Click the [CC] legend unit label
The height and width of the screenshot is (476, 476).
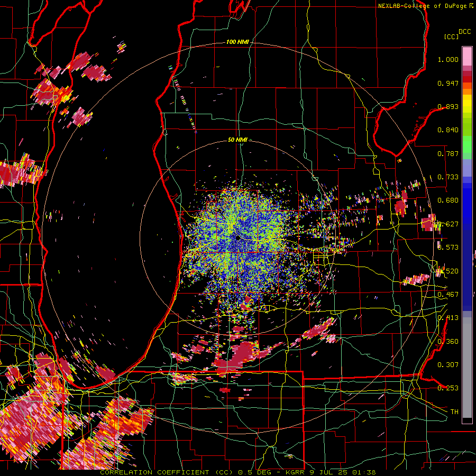451,36
